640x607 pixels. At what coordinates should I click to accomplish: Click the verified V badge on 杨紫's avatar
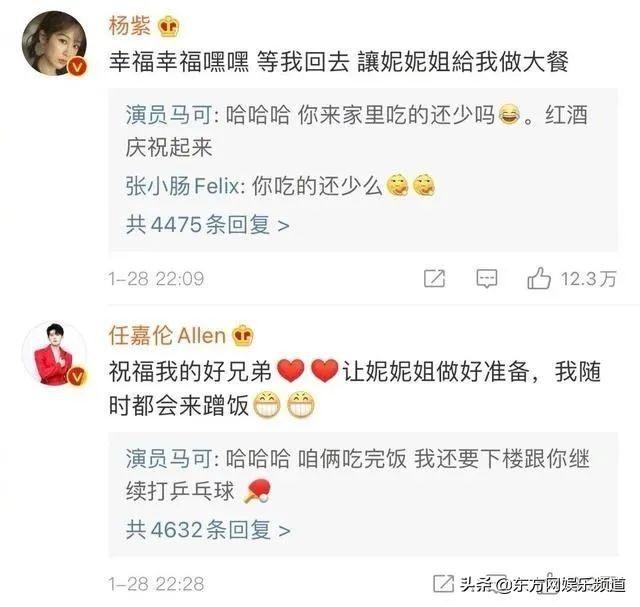[77, 67]
